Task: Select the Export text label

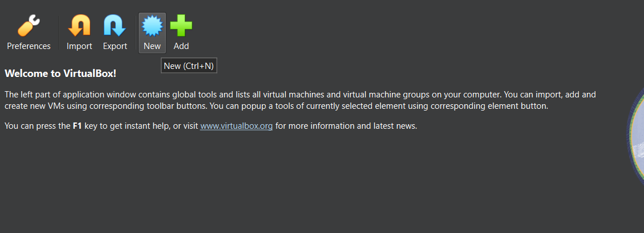Action: pyautogui.click(x=115, y=46)
